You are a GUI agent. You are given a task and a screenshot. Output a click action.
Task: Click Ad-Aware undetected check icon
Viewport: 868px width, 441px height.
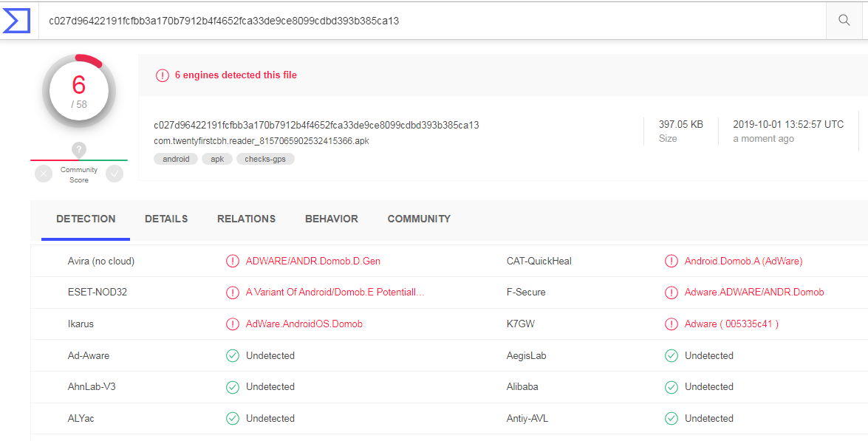(x=233, y=355)
